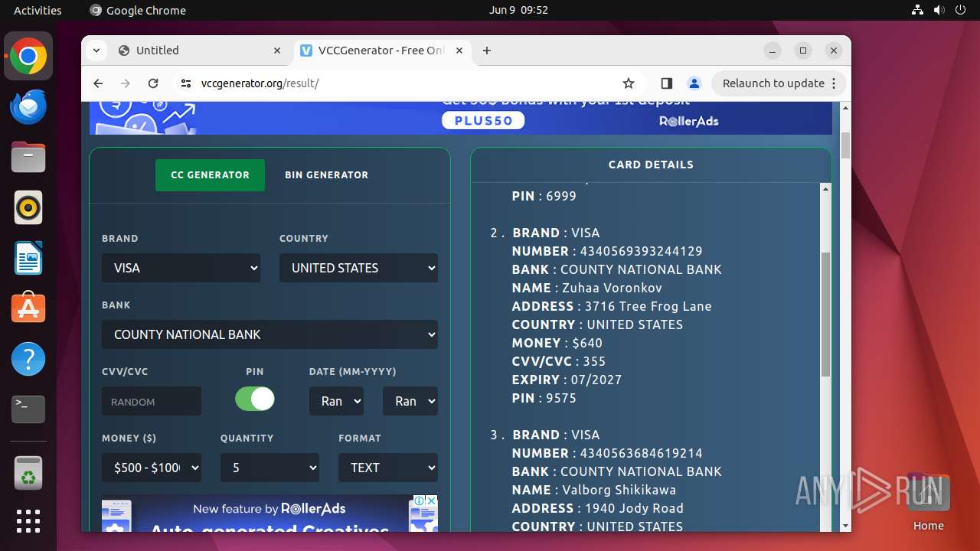Open Chrome profile avatar menu
The image size is (980, 551).
coord(694,83)
